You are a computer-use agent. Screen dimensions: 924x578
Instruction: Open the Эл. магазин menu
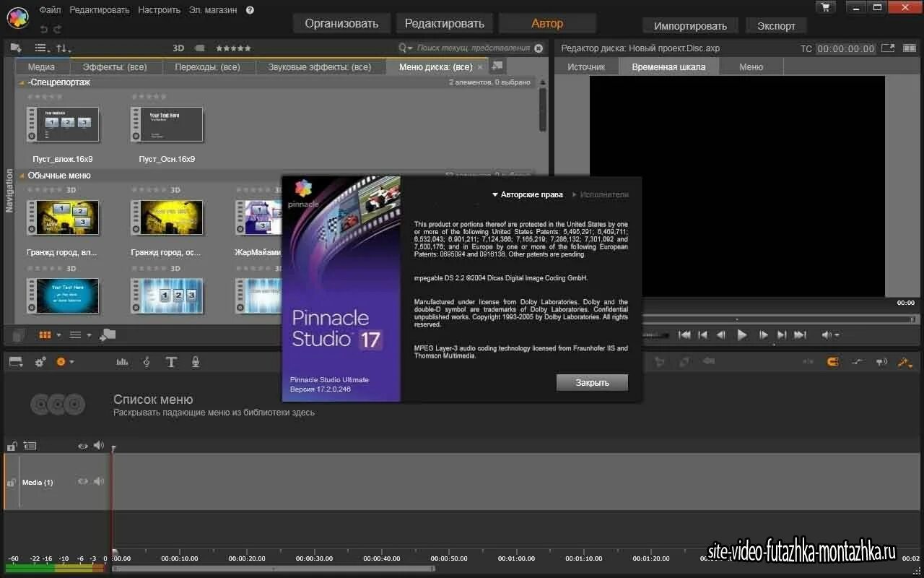coord(213,10)
